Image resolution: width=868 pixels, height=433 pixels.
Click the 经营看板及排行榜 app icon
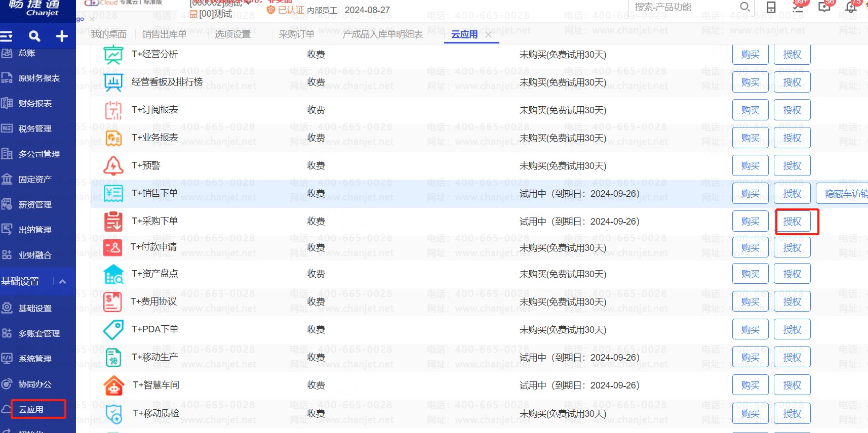tap(113, 82)
